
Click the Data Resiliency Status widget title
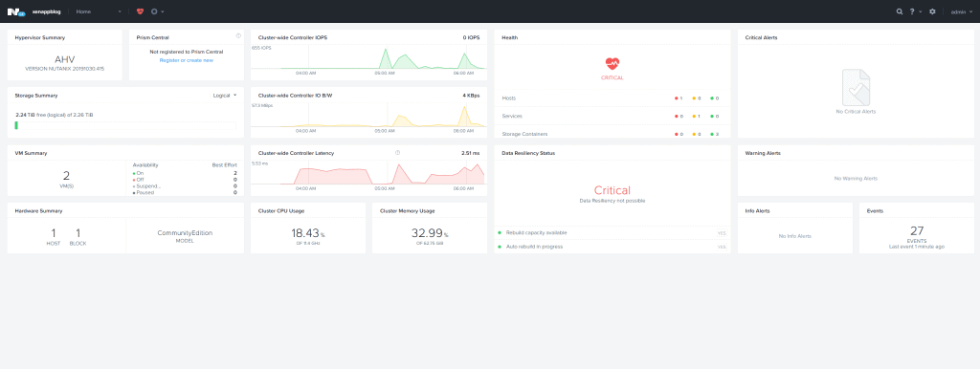pyautogui.click(x=528, y=153)
